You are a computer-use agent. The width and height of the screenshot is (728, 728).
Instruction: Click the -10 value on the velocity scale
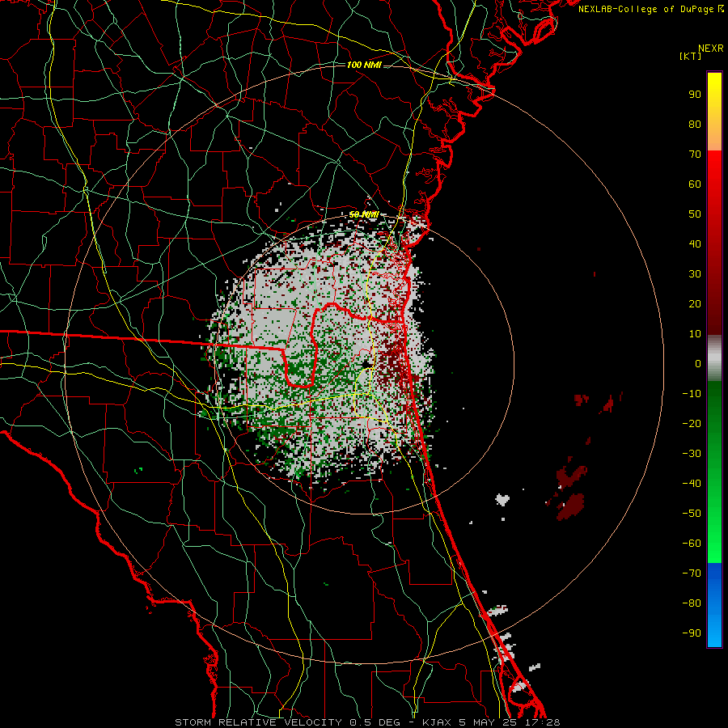(692, 394)
